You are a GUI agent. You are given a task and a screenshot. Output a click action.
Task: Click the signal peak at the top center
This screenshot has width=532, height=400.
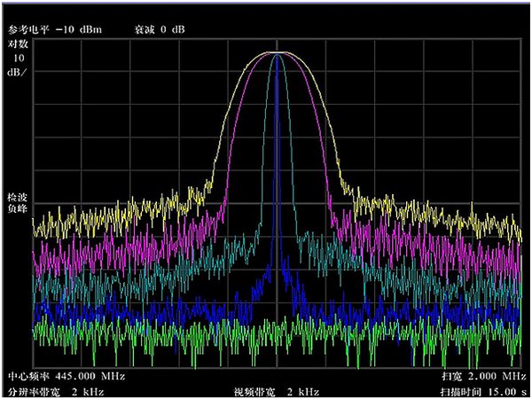click(x=277, y=53)
